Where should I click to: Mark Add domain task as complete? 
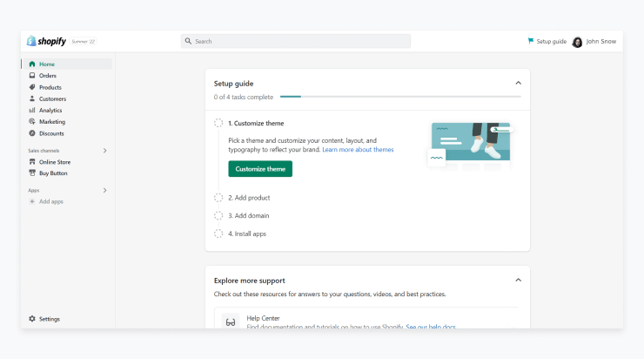[218, 215]
